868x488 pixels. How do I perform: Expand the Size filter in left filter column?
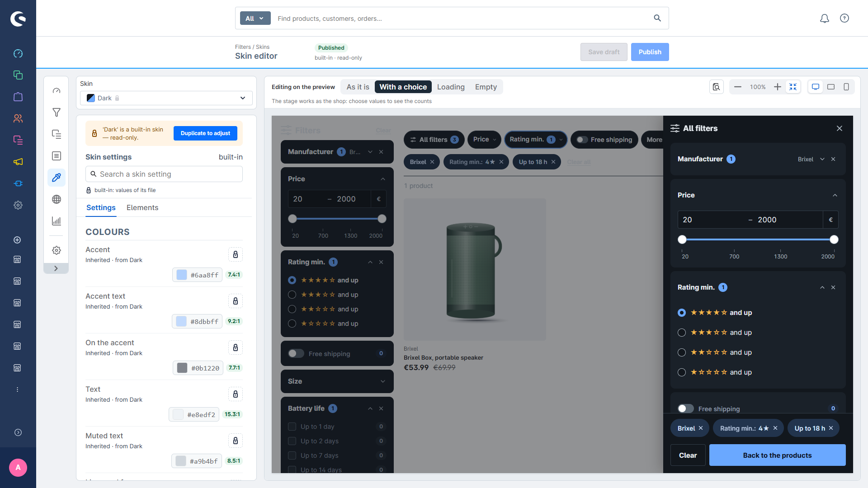click(x=337, y=381)
